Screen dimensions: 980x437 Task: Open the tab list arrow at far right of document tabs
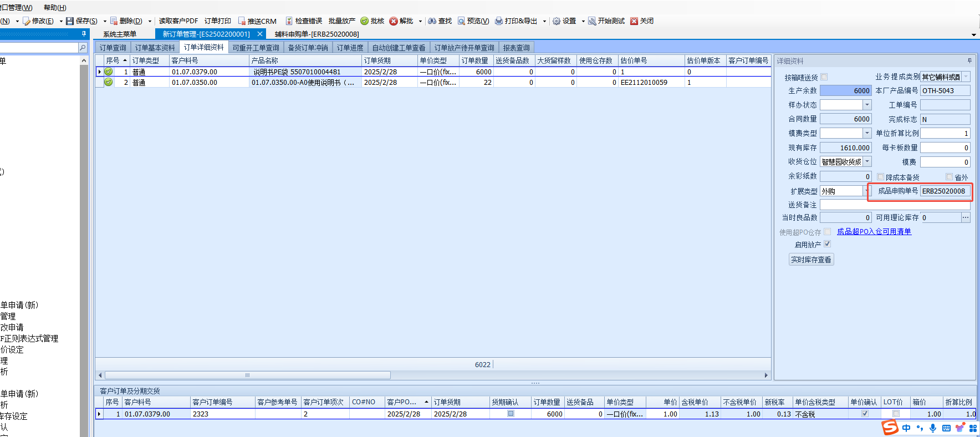pos(974,34)
